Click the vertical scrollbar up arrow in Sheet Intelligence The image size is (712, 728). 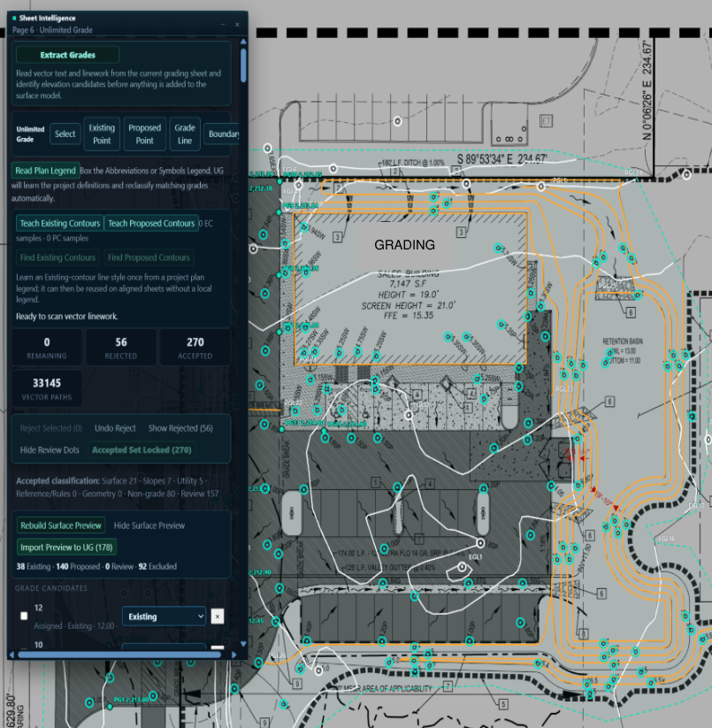(x=243, y=42)
